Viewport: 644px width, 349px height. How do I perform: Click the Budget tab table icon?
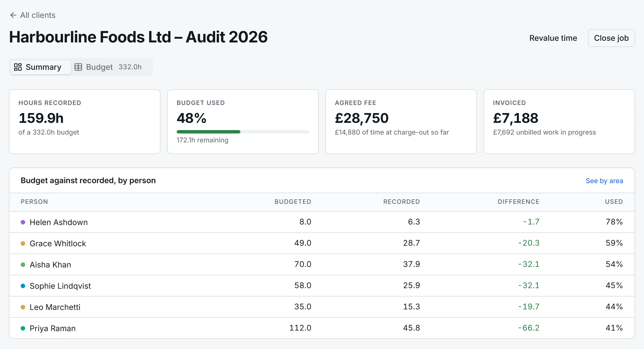(78, 67)
